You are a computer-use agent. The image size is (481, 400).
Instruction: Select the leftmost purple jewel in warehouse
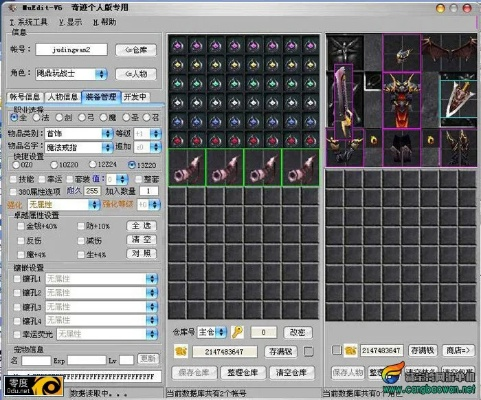177,45
